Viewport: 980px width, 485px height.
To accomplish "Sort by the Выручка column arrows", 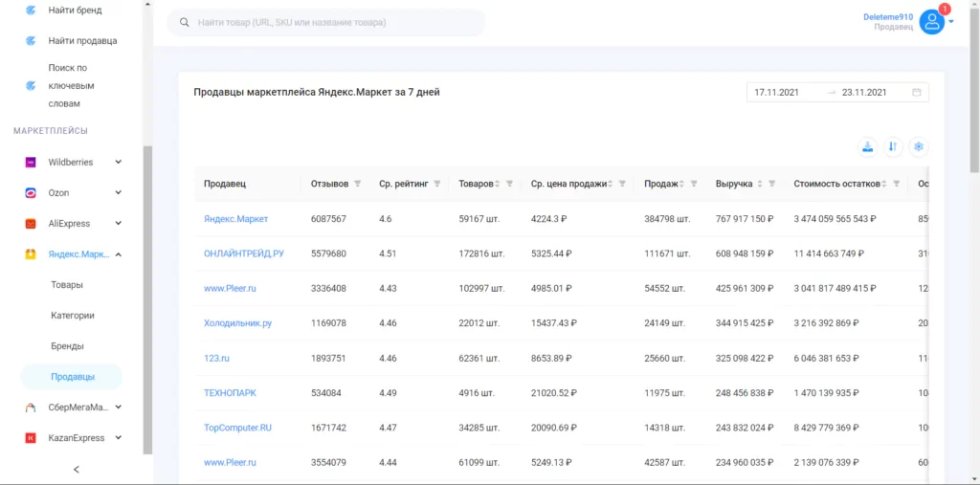I will [761, 184].
